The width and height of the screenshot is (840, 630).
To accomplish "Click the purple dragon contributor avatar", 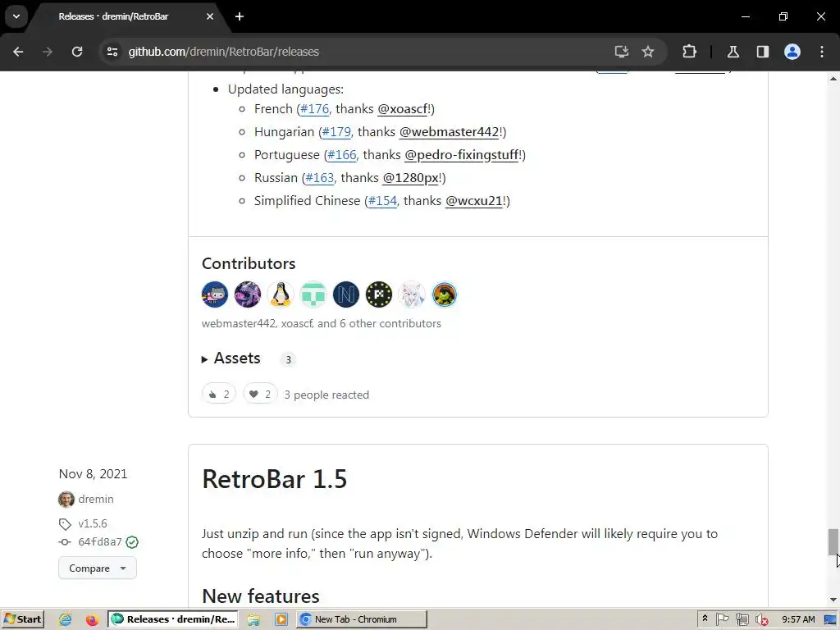I will coord(248,294).
